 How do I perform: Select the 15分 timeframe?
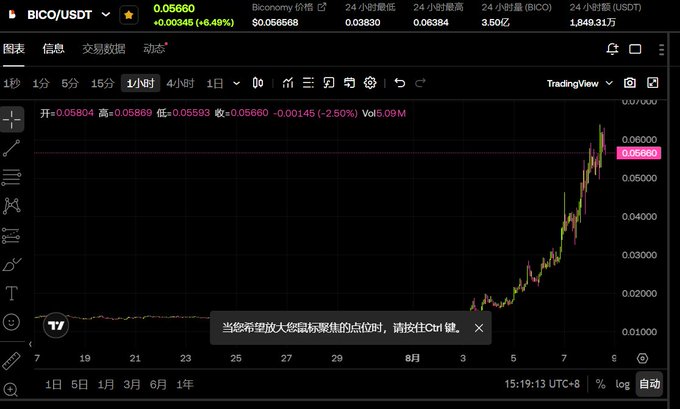[102, 83]
